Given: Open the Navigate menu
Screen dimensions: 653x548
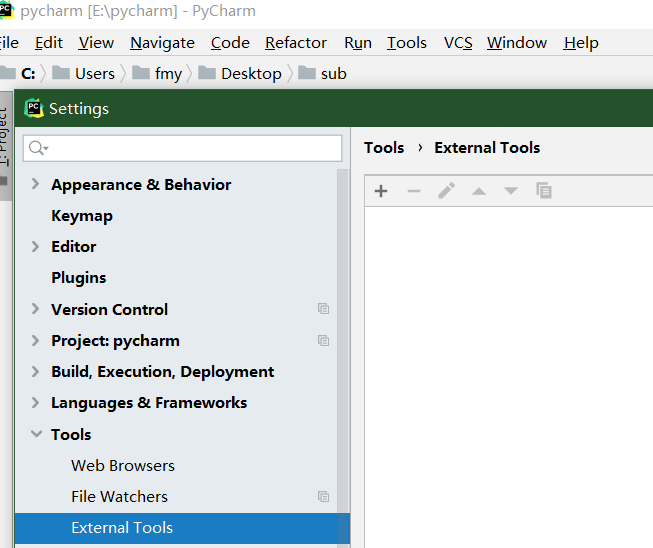Looking at the screenshot, I should [x=162, y=42].
